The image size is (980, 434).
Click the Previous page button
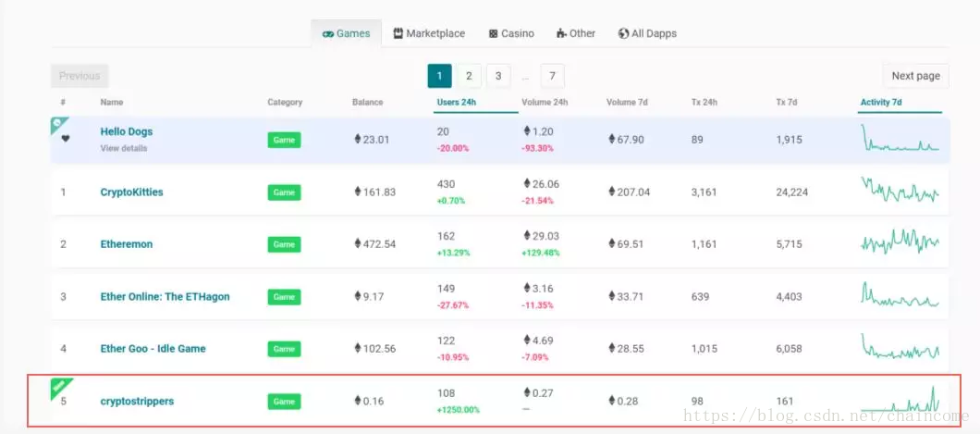[x=80, y=76]
